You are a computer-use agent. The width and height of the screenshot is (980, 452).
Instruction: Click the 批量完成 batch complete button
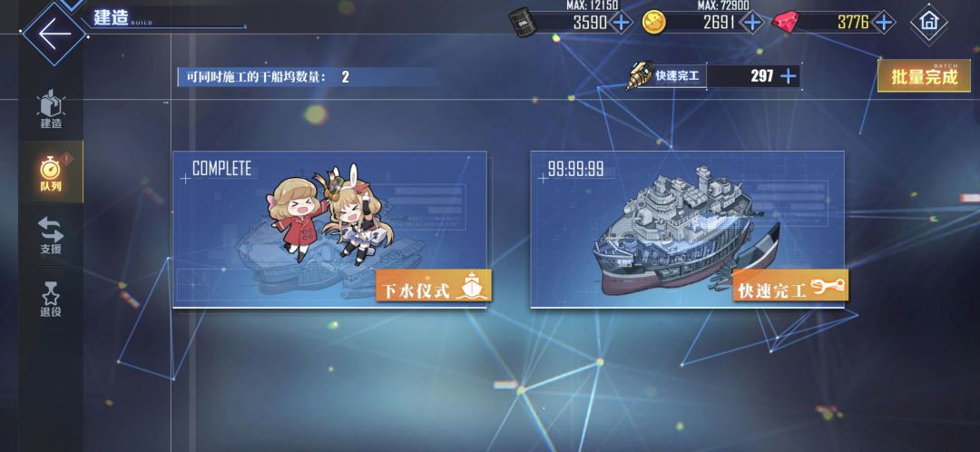[924, 75]
